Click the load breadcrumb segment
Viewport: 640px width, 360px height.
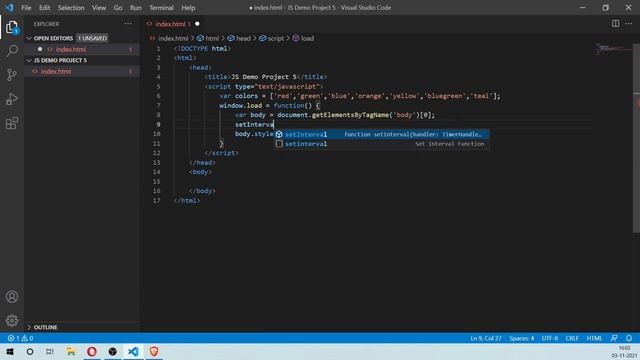(307, 38)
